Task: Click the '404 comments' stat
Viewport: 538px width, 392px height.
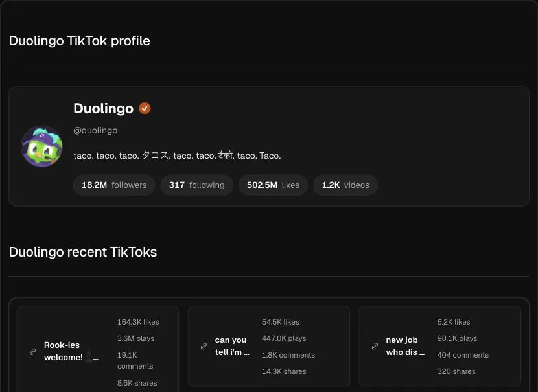Action: pyautogui.click(x=463, y=355)
